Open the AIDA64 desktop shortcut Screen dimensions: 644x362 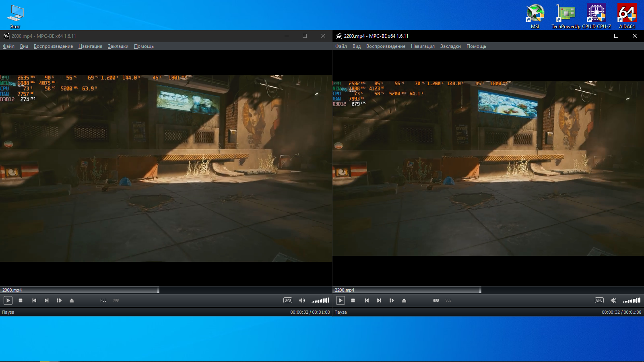[x=627, y=16]
